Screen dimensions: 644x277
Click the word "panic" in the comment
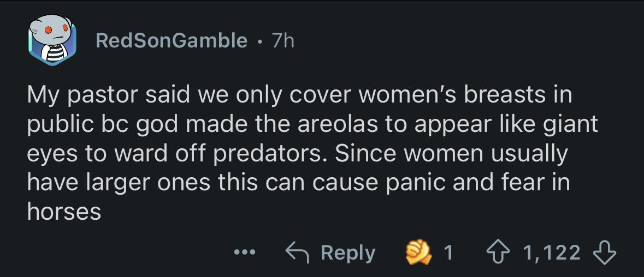[410, 183]
